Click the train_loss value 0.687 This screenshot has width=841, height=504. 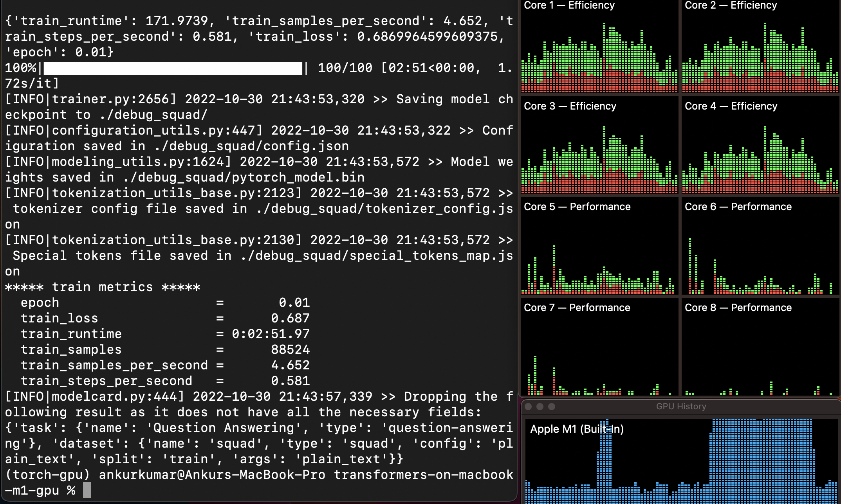point(290,318)
